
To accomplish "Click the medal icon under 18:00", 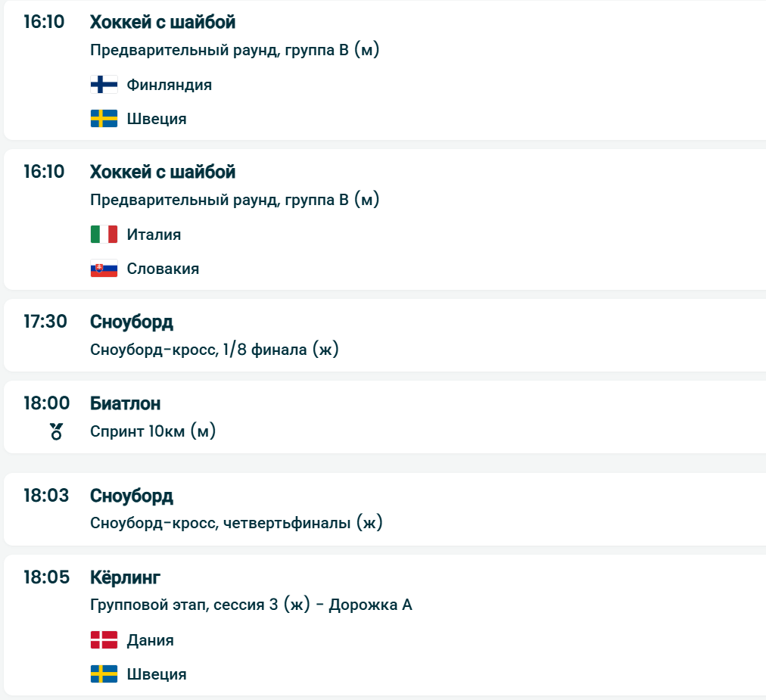I will [x=56, y=432].
